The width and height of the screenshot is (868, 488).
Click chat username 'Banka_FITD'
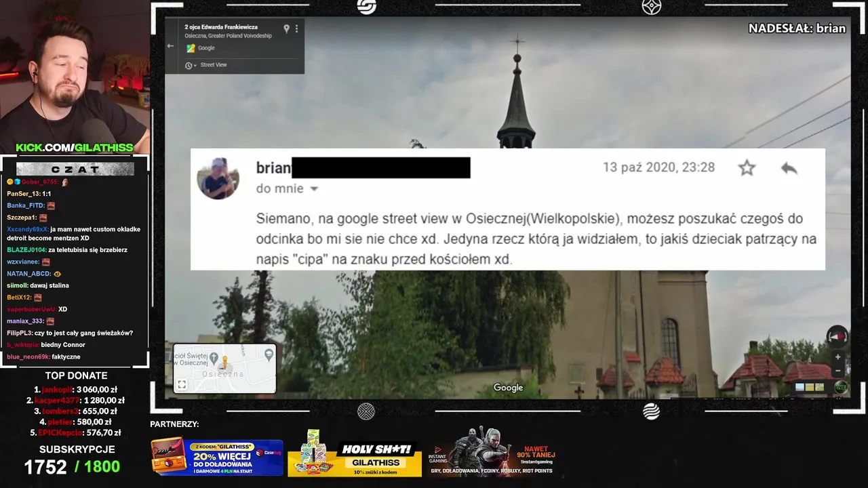(x=26, y=205)
